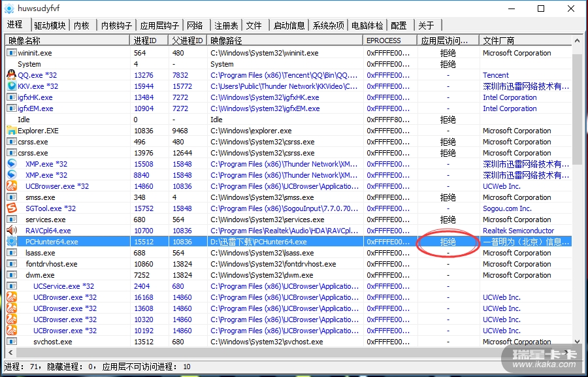Select the csrss.exe row with PID 13976
Screen dimensions: 588x377
(288, 153)
